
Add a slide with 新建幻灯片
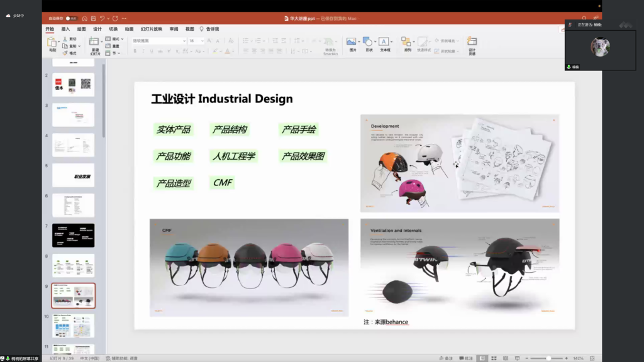(94, 43)
